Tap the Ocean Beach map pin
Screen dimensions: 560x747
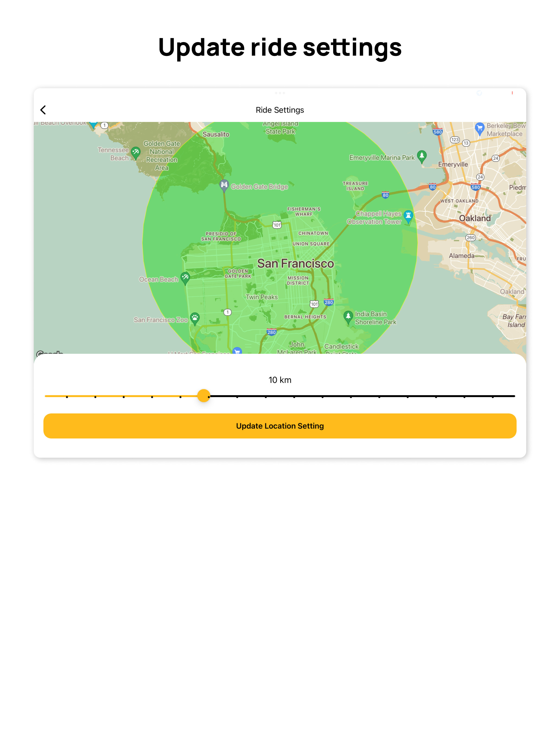coord(185,278)
